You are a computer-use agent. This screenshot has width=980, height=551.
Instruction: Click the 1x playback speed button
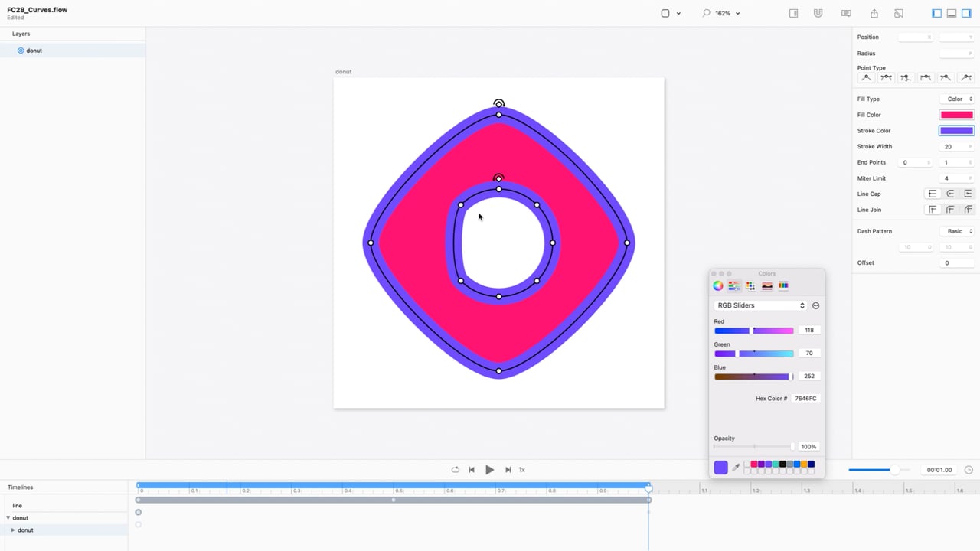[x=522, y=470]
